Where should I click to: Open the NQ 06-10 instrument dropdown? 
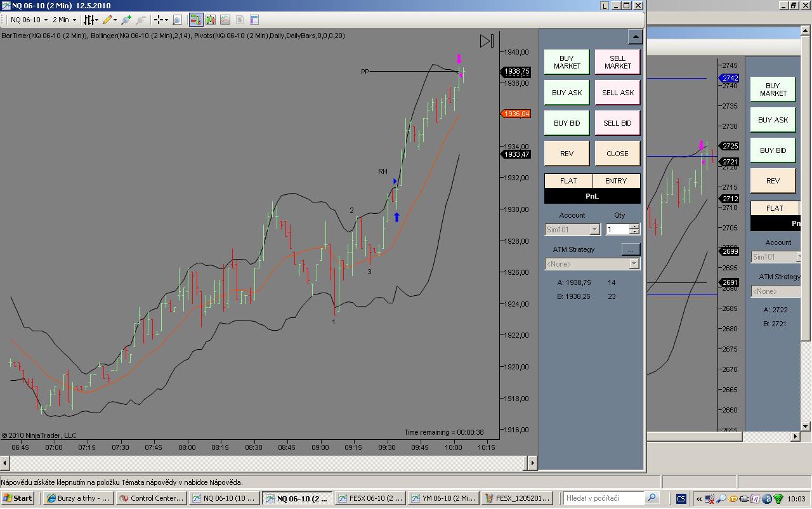pyautogui.click(x=29, y=20)
